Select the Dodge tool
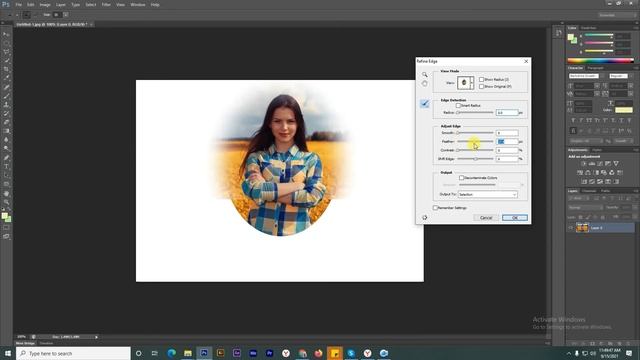The image size is (640, 360). point(7,149)
